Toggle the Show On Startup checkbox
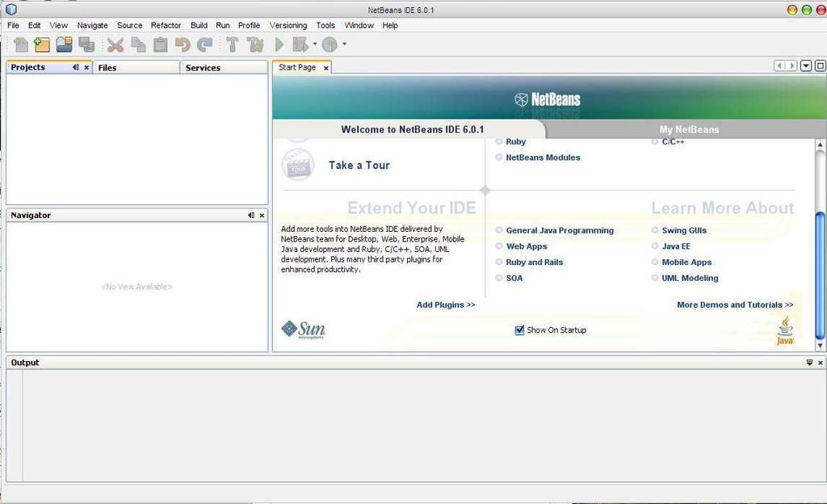Viewport: 827px width, 504px height. (519, 330)
